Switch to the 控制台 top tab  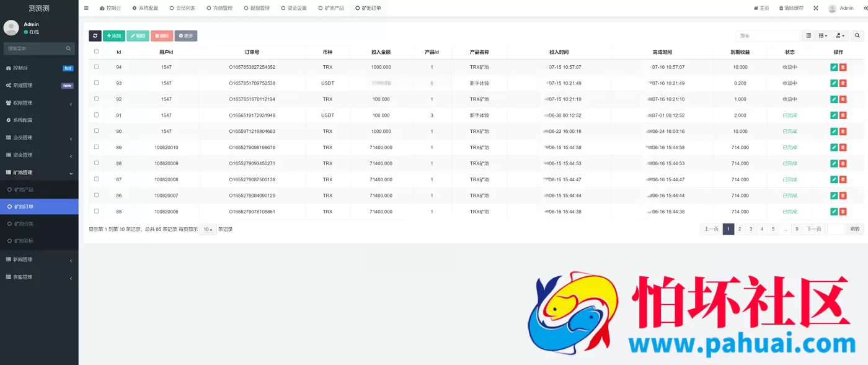point(110,8)
